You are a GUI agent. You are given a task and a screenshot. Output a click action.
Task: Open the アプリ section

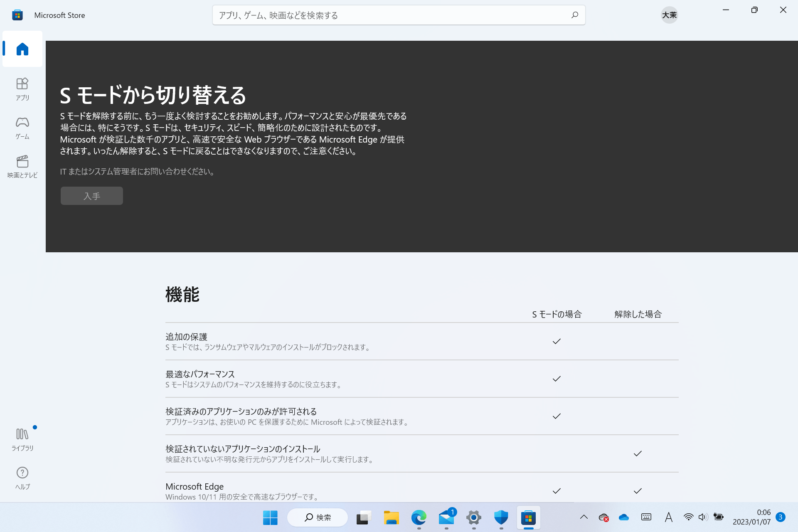(22, 89)
